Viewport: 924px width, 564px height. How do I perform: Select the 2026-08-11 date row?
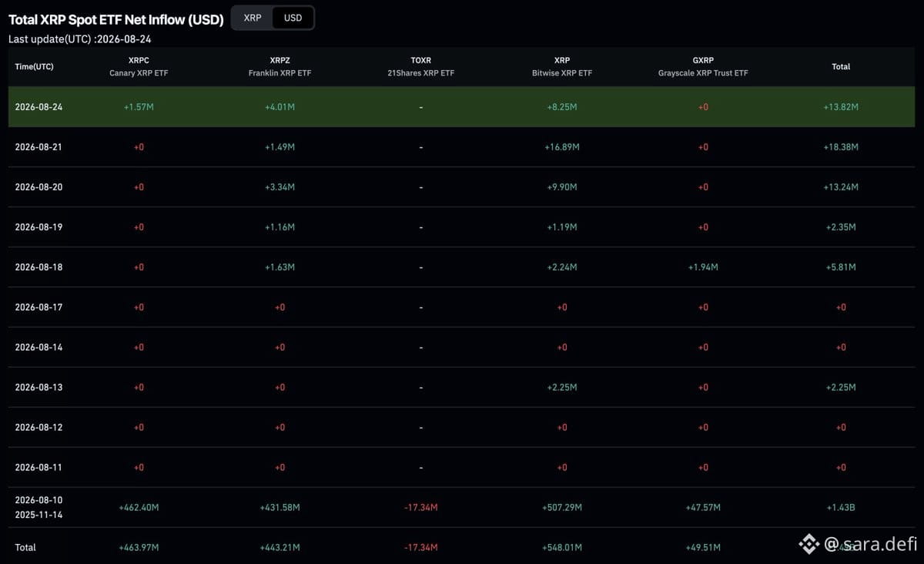tap(461, 468)
